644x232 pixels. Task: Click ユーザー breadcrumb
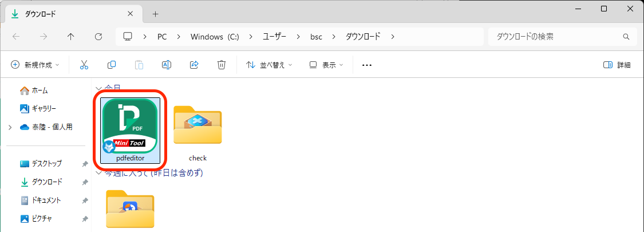click(x=274, y=37)
